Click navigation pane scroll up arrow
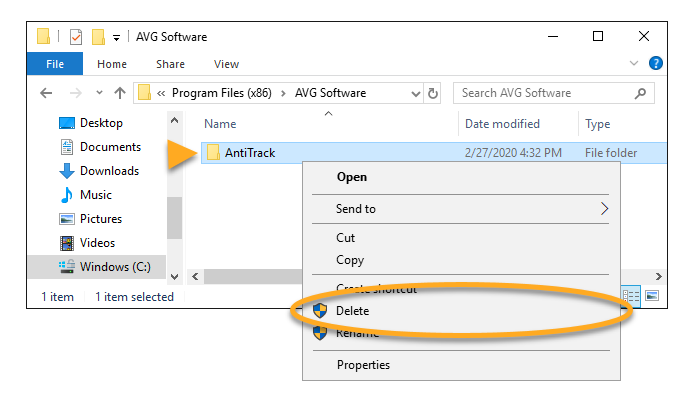The width and height of the screenshot is (691, 414). pos(175,120)
